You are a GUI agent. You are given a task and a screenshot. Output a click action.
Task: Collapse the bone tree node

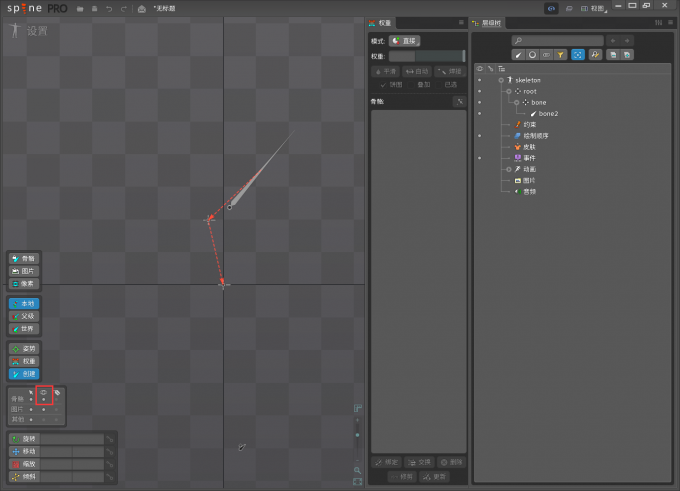click(517, 103)
